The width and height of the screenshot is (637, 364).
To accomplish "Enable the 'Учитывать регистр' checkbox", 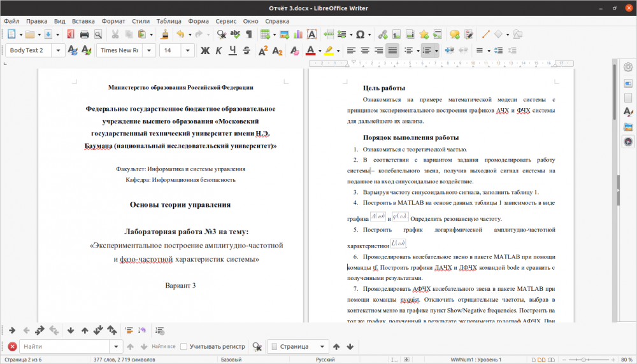I will tap(184, 347).
